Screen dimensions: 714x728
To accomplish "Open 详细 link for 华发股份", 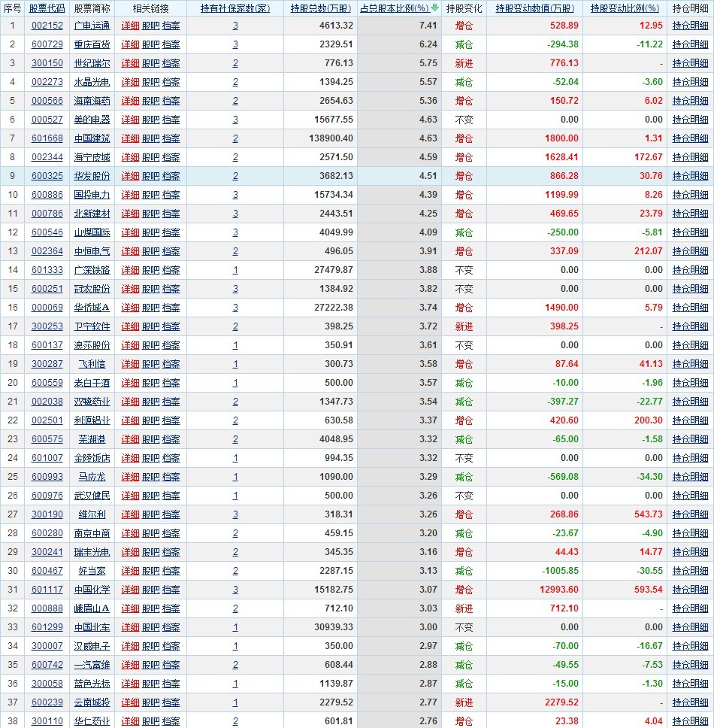I will (x=130, y=176).
